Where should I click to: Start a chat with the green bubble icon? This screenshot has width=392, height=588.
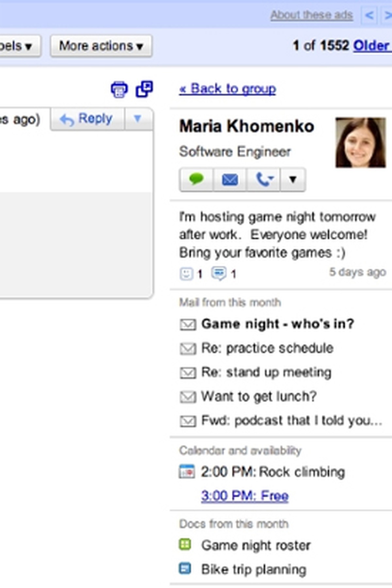click(196, 179)
